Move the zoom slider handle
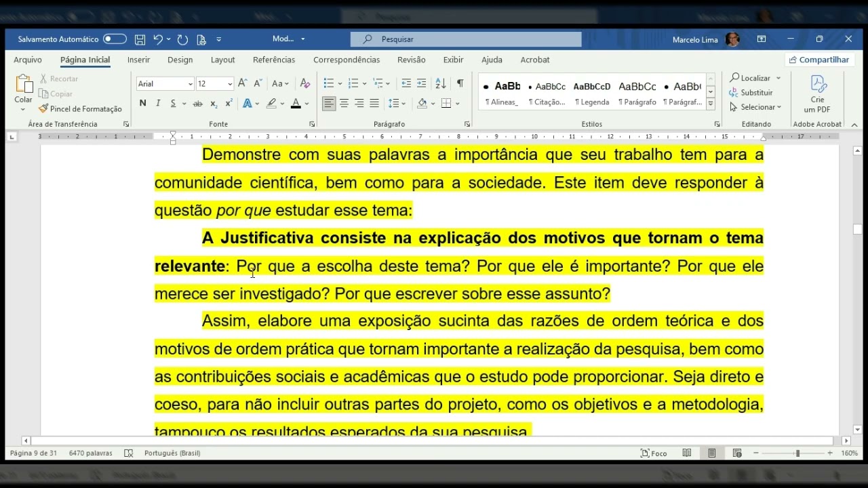This screenshot has width=868, height=488. (797, 453)
